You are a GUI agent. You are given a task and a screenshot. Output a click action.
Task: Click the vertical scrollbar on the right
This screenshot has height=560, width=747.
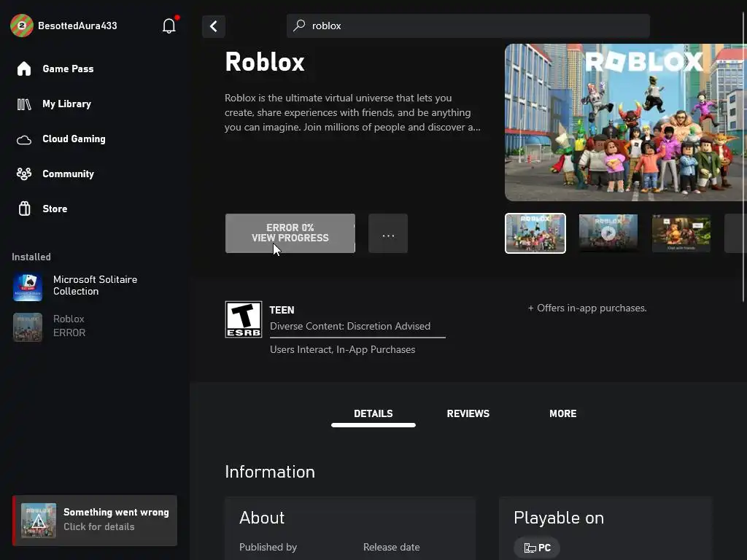coord(743,157)
